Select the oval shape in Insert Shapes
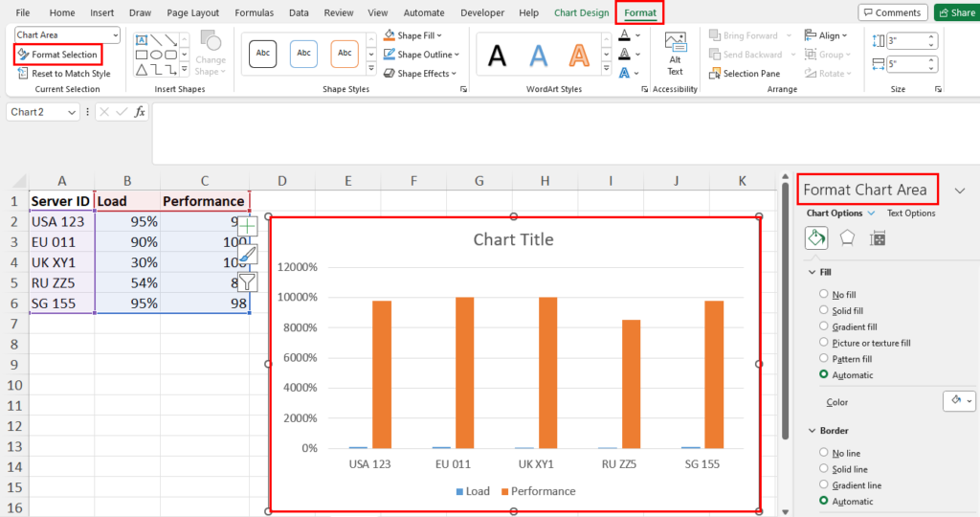 pyautogui.click(x=156, y=55)
